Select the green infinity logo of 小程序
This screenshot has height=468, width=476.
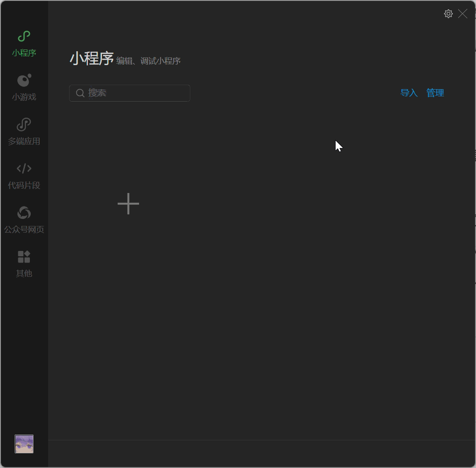pyautogui.click(x=24, y=36)
